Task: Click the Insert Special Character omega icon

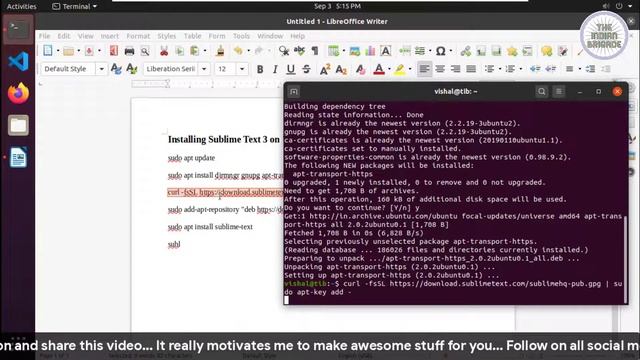Action: pos(440,51)
